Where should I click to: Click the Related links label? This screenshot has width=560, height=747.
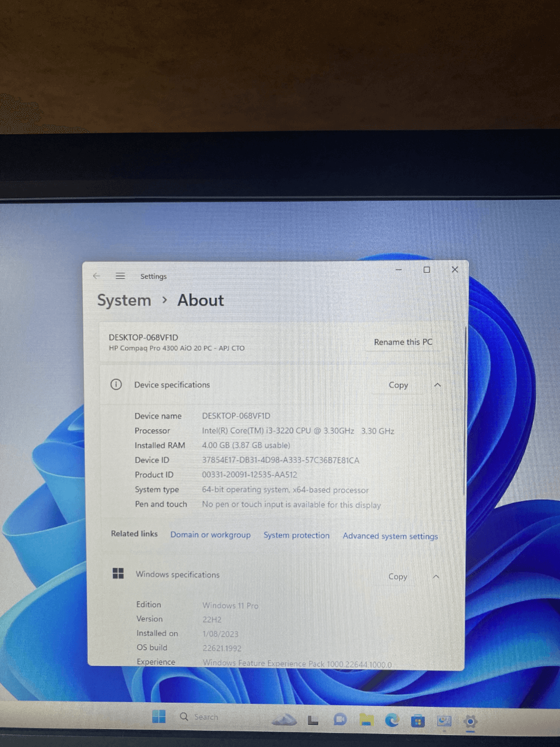click(x=134, y=534)
